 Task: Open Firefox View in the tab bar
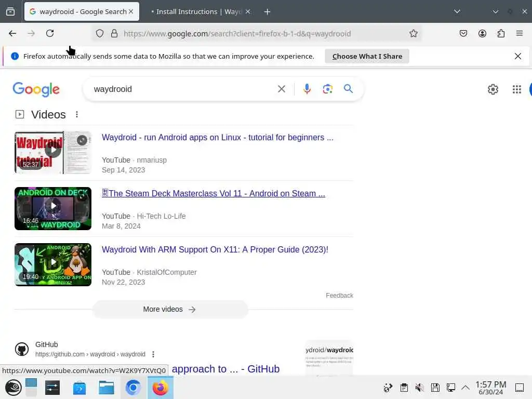(10, 11)
